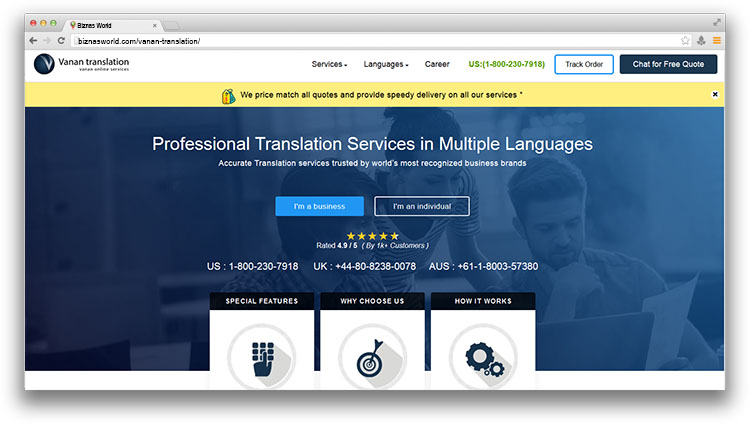Open a new browser tab

pyautogui.click(x=172, y=25)
